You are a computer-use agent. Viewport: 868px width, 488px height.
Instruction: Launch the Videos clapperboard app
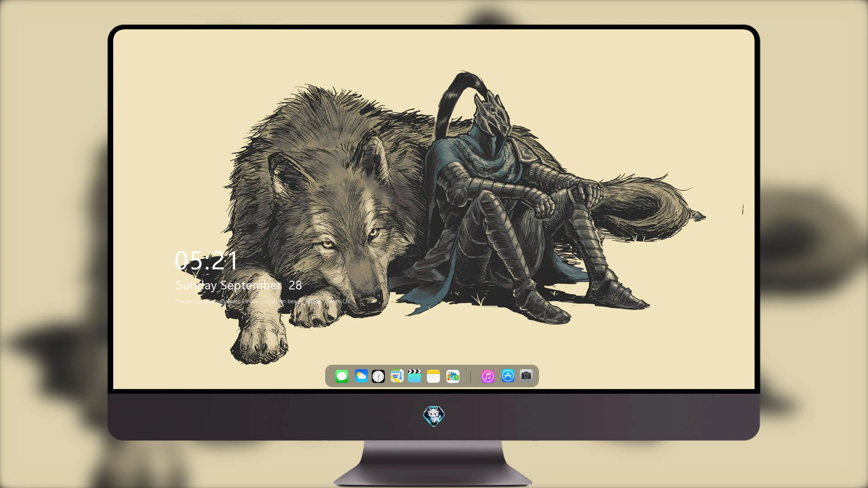tap(415, 376)
